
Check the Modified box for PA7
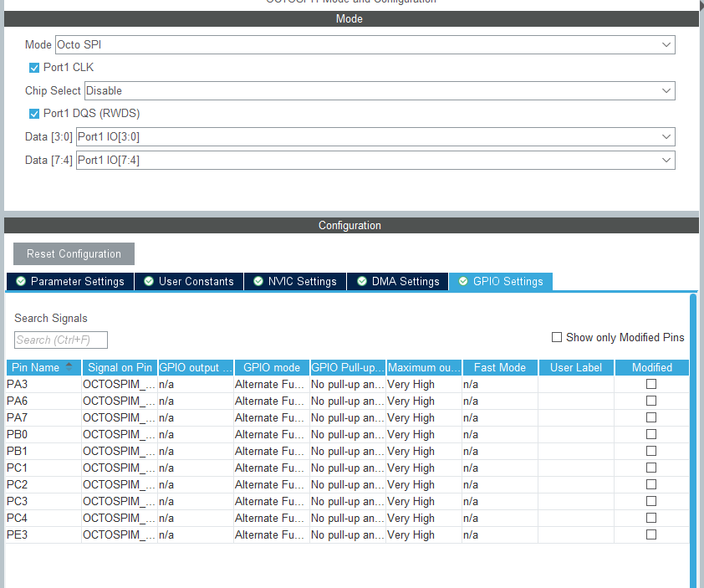[x=651, y=417]
